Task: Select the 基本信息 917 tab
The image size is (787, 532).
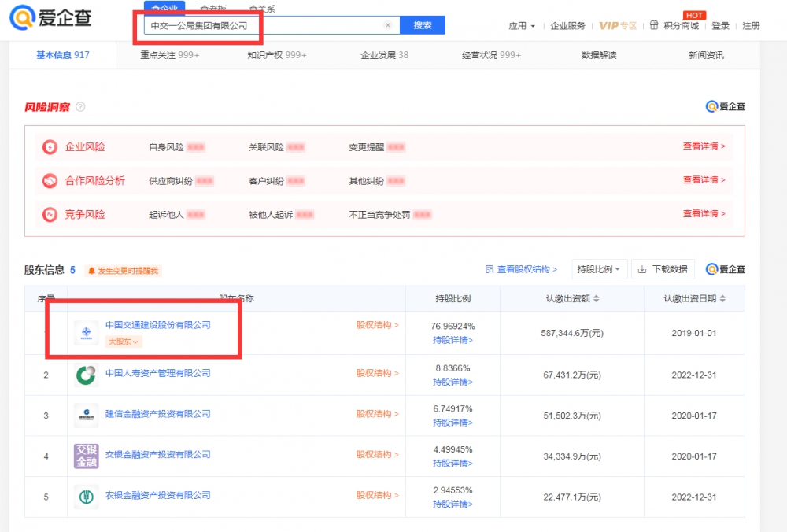Action: pos(63,55)
